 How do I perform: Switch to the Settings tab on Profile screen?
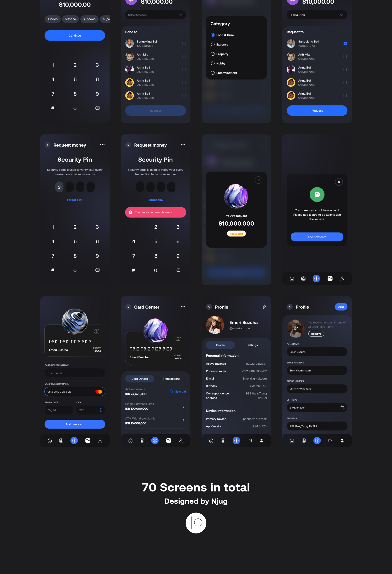tap(252, 345)
